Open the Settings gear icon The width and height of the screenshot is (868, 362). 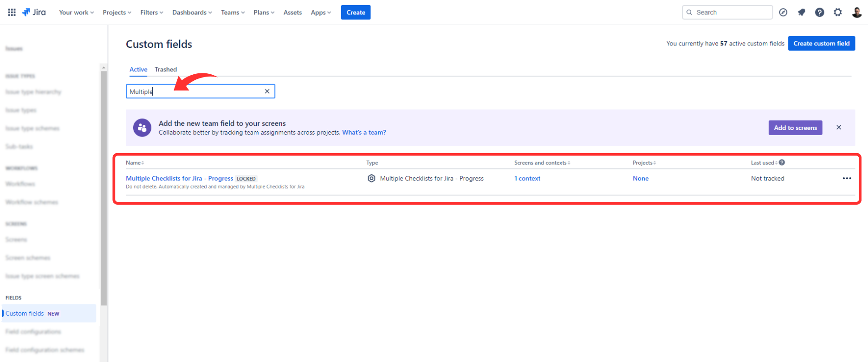[x=838, y=13]
